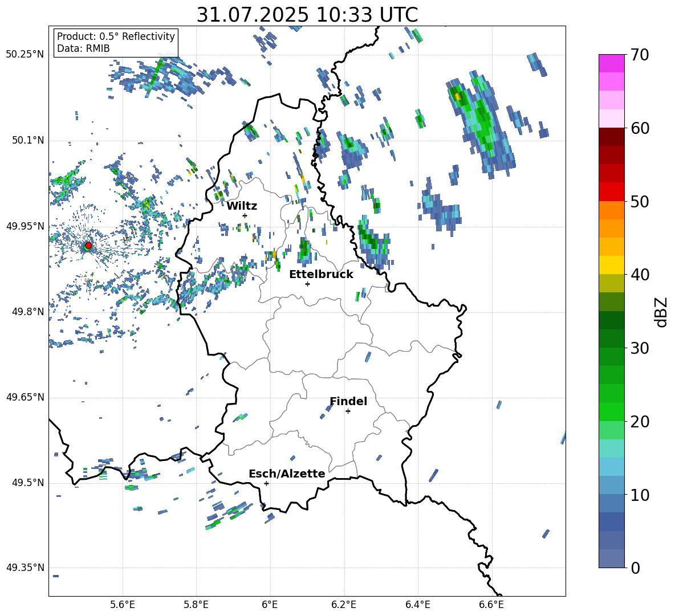Click the Product: 0.5° Reflectivity text
675x616 pixels.
point(116,36)
